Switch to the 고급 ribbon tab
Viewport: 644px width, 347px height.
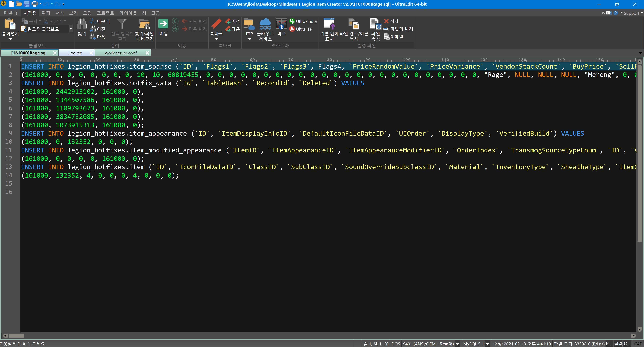155,13
